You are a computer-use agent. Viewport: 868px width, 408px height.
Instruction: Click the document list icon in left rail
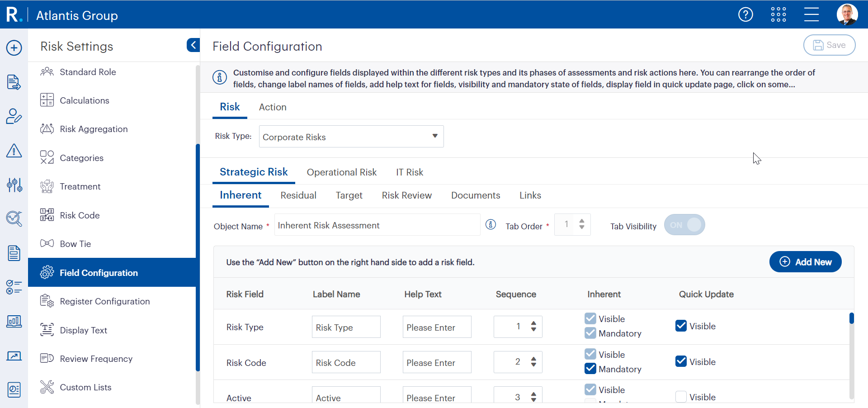click(14, 253)
